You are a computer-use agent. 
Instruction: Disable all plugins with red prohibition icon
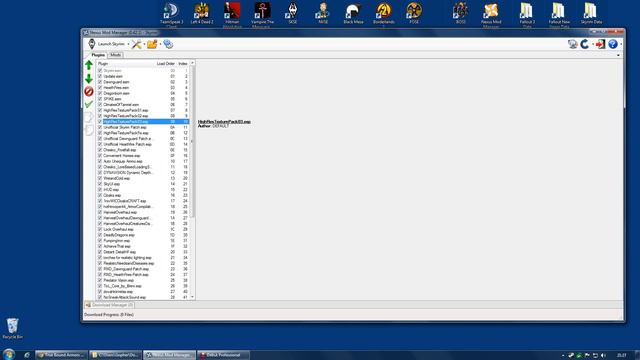click(x=89, y=91)
